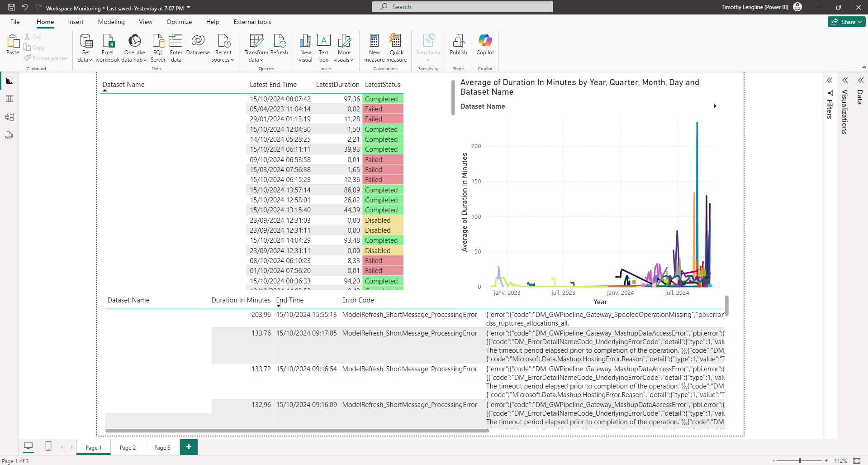Open file name saved-status dropdown
The image size is (868, 465).
coord(189,8)
